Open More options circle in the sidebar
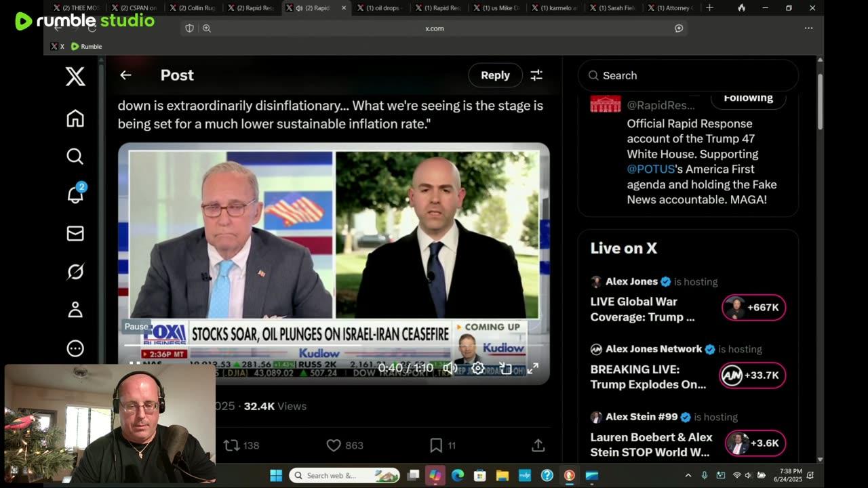Image resolution: width=868 pixels, height=488 pixels. [x=75, y=348]
